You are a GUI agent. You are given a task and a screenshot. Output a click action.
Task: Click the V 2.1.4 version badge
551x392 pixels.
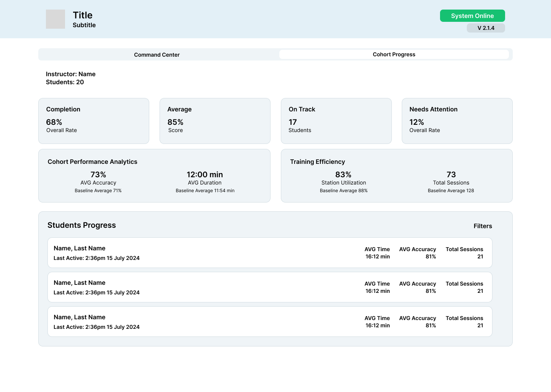tap(486, 28)
